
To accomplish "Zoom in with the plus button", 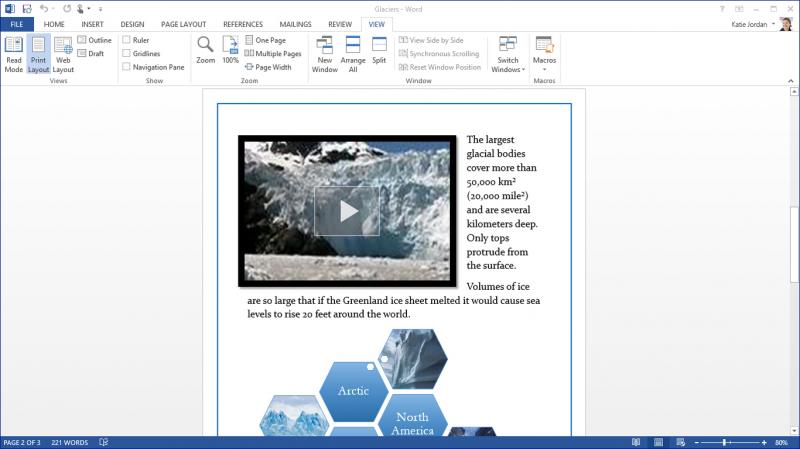I will pyautogui.click(x=764, y=442).
